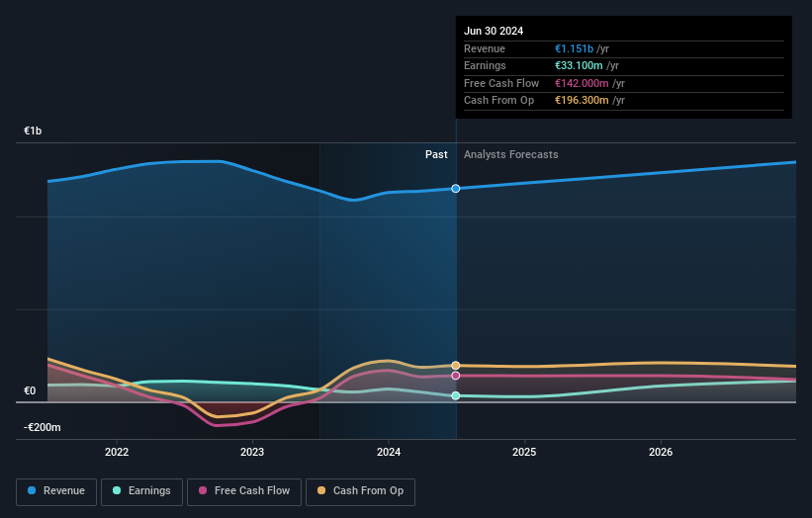The width and height of the screenshot is (812, 518).
Task: Click the Free Cash Flow value €142.000m in tooltip
Action: (x=582, y=83)
